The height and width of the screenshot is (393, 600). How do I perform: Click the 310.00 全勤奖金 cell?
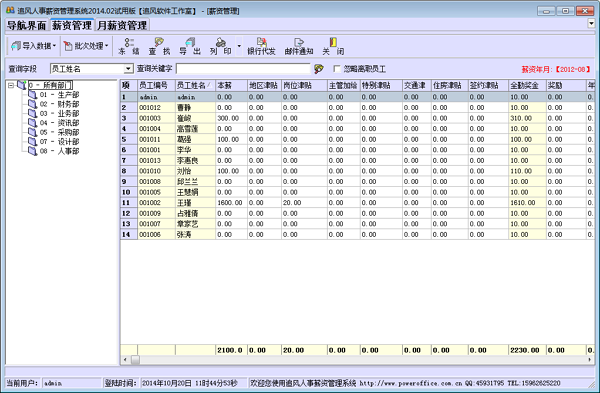[x=527, y=118]
